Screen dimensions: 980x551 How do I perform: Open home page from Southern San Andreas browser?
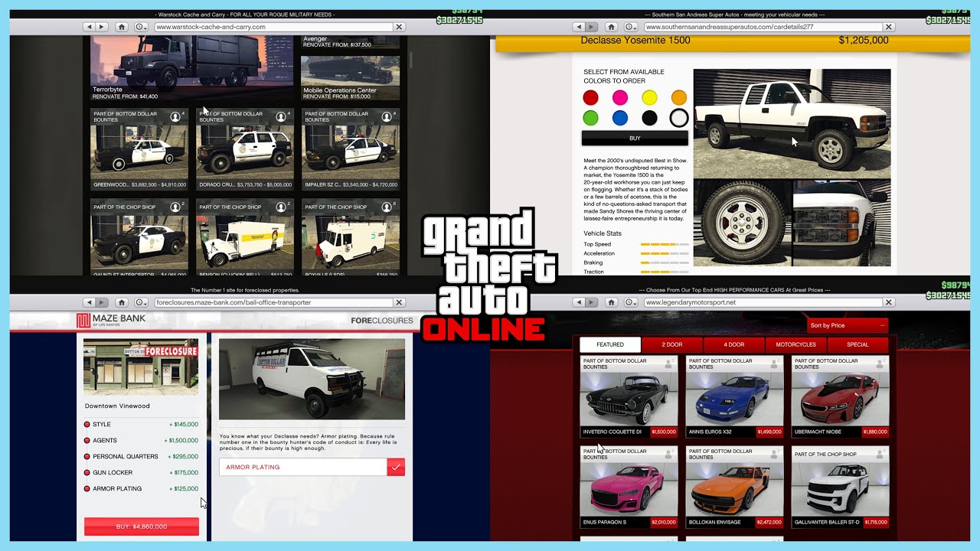[x=612, y=27]
